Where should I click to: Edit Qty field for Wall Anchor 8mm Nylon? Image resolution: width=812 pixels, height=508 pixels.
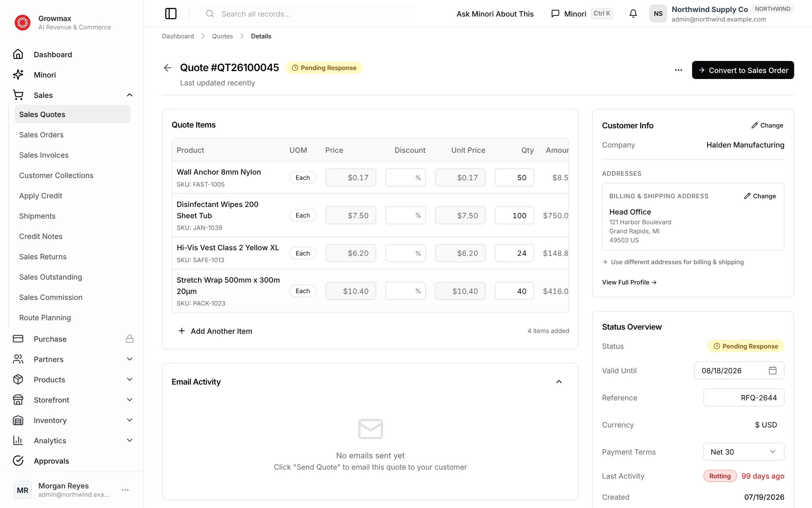[514, 177]
